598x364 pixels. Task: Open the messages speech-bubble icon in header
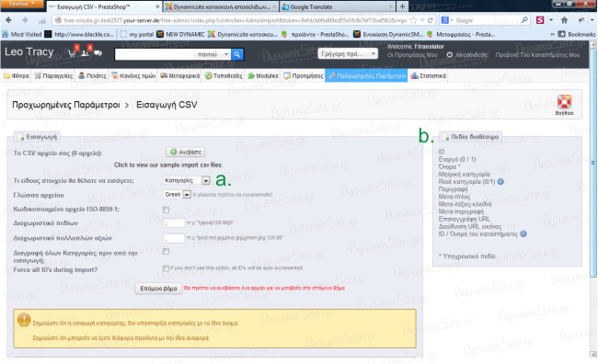(98, 53)
